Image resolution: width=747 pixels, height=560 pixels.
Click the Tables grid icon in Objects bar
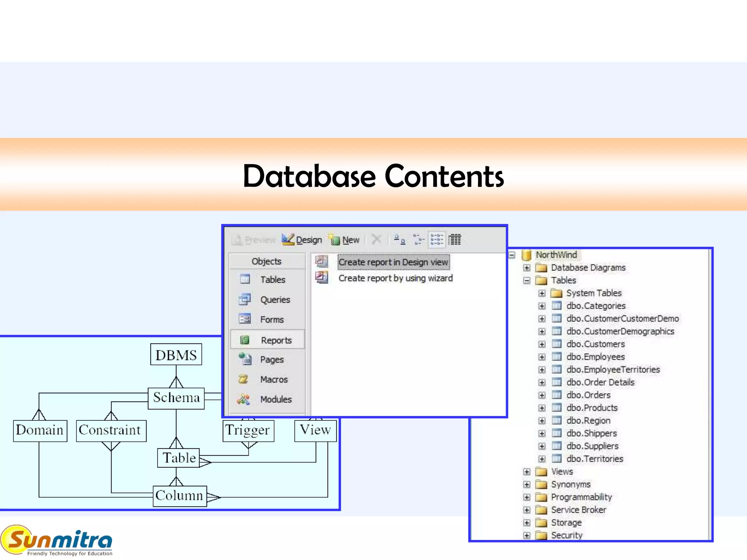(x=245, y=279)
